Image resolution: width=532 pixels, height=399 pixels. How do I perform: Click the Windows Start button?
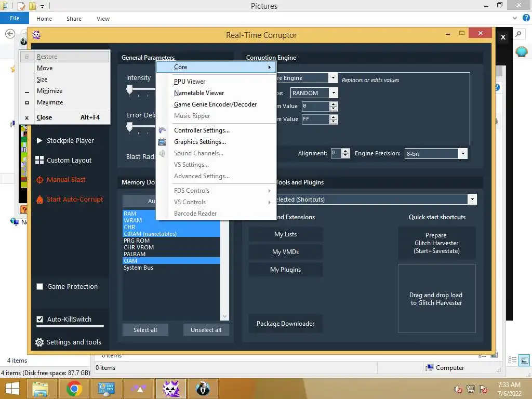(x=12, y=389)
